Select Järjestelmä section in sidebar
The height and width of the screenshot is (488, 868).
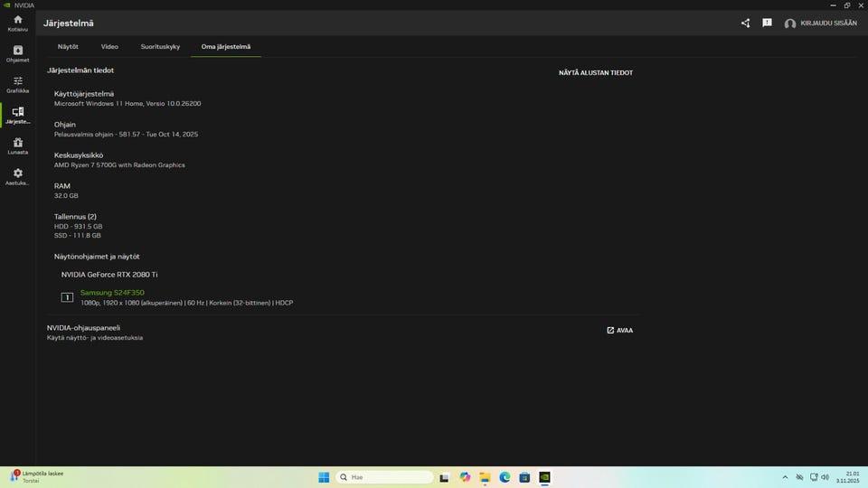[x=18, y=115]
